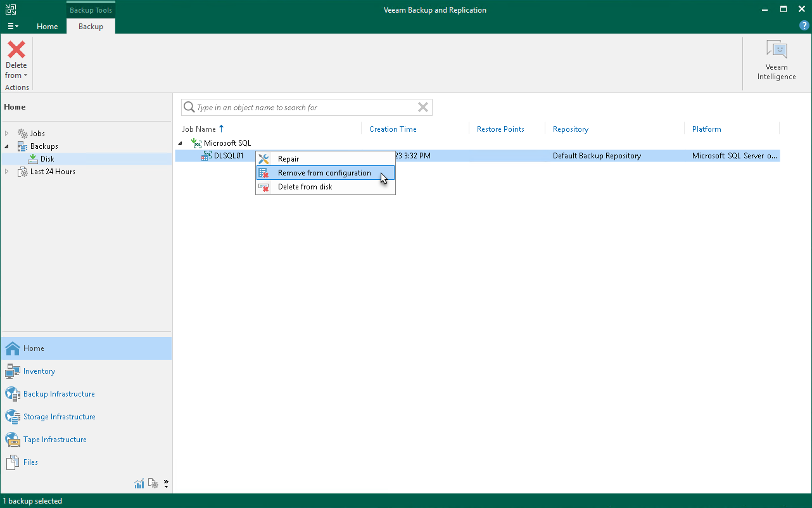Click the object name search field
This screenshot has height=508, width=812.
coord(306,108)
